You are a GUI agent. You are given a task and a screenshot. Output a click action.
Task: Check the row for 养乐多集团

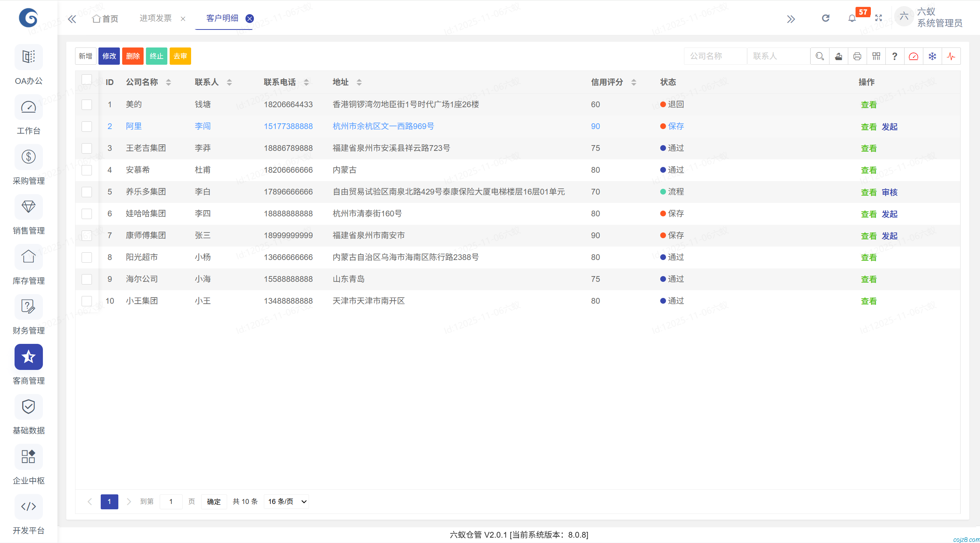coord(87,192)
